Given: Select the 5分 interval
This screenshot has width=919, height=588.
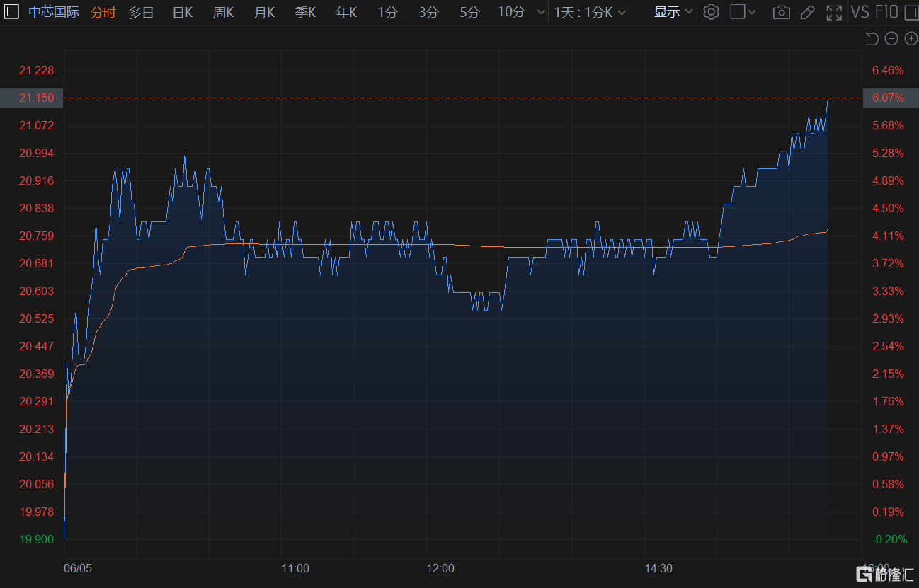Looking at the screenshot, I should tap(469, 12).
